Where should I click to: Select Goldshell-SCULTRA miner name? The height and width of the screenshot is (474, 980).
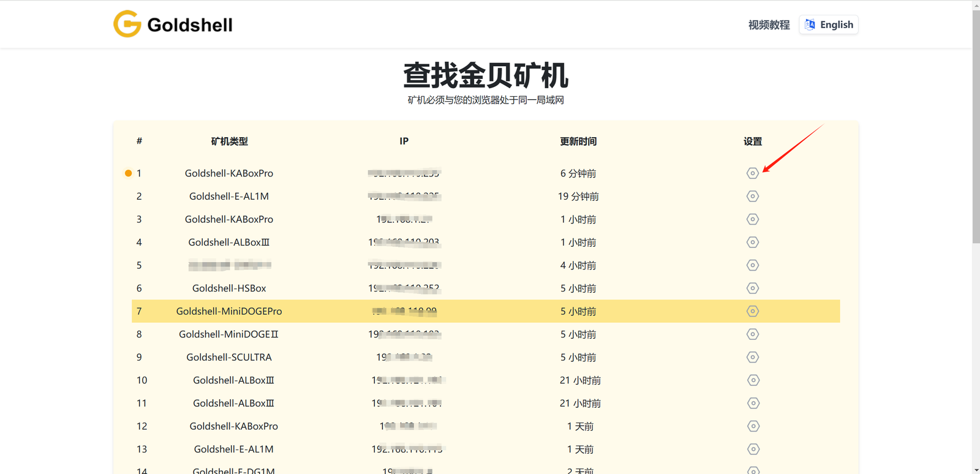[229, 357]
